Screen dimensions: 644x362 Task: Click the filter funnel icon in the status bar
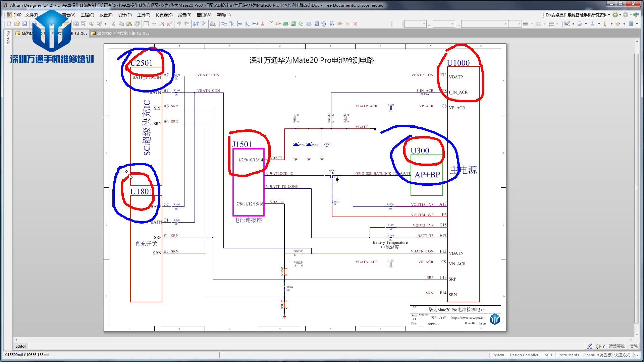click(x=603, y=346)
